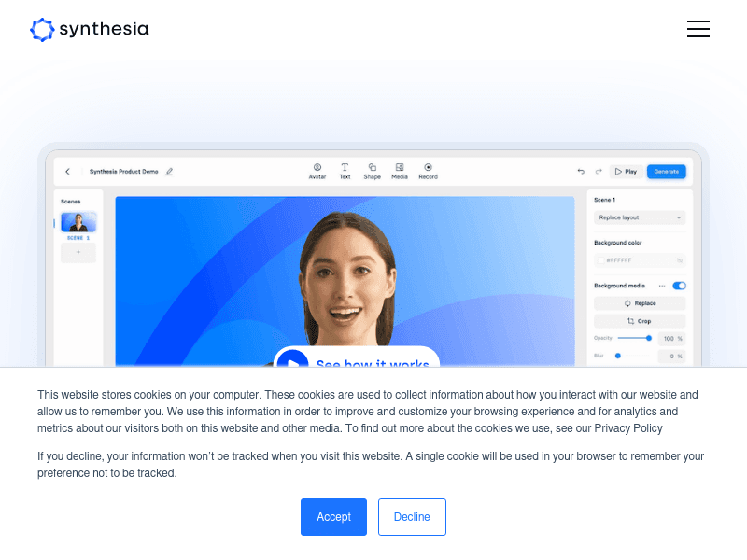747x560 pixels.
Task: Open Background media more options dots
Action: (x=662, y=286)
